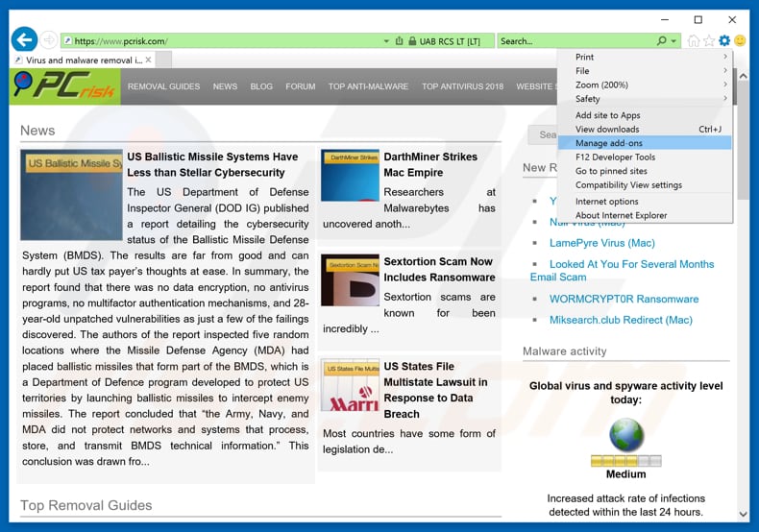
Task: Go to the BLOG section
Action: [x=261, y=86]
